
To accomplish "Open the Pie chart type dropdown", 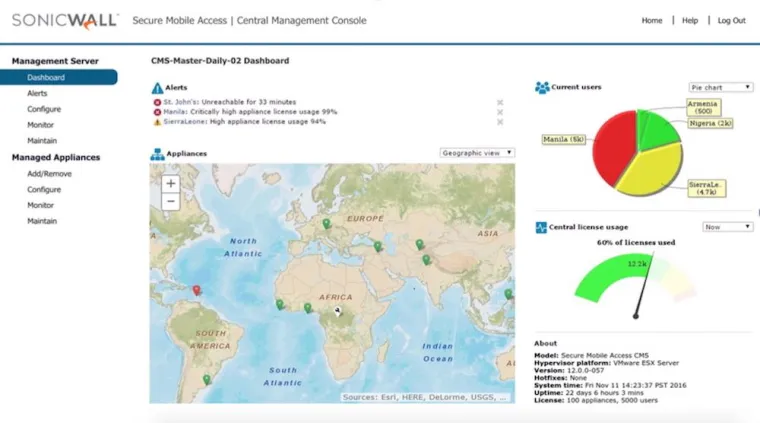I will click(720, 88).
